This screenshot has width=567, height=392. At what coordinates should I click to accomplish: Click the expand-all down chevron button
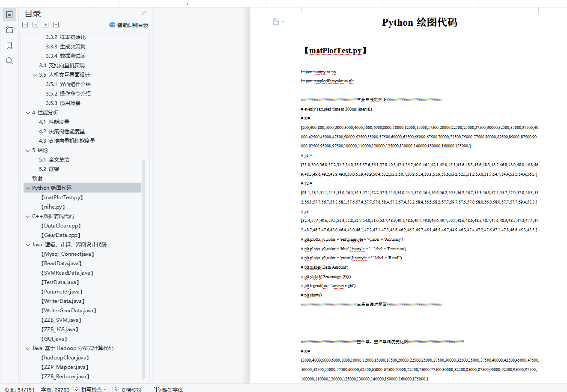coord(25,25)
